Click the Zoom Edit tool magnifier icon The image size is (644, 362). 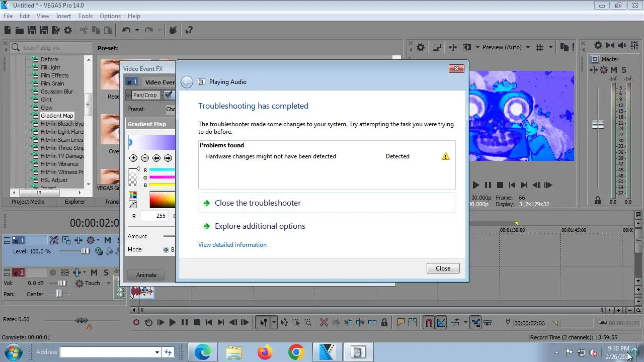click(308, 323)
